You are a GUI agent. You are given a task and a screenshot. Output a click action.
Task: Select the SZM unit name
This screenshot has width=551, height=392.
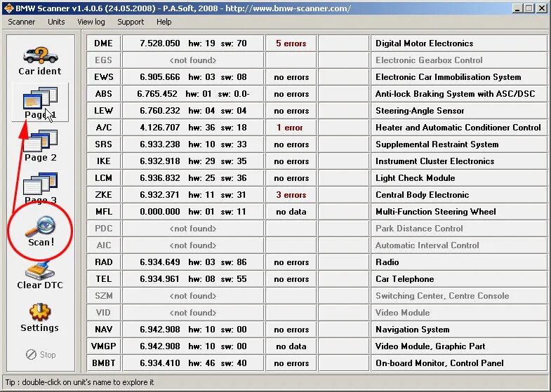104,296
